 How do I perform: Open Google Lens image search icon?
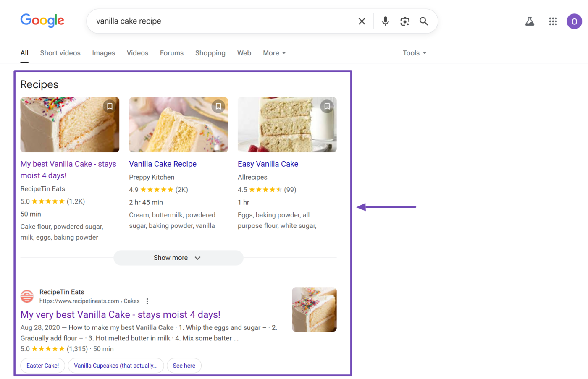(x=404, y=21)
